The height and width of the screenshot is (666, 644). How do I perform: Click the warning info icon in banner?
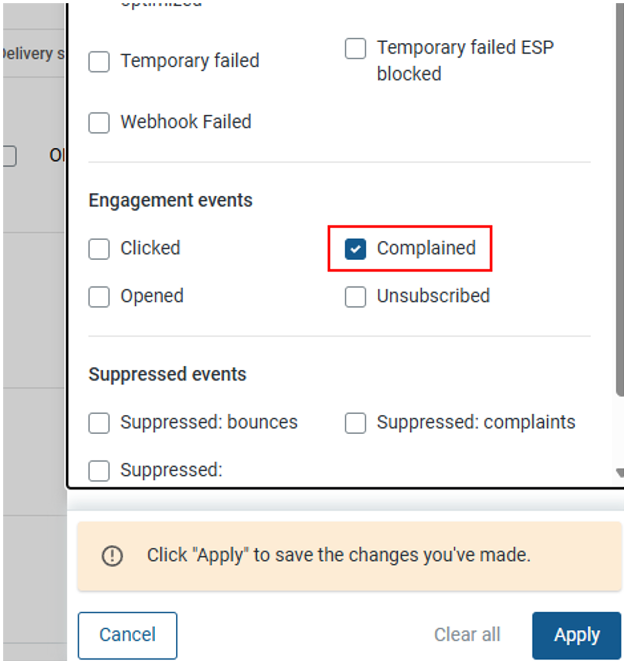(x=112, y=555)
